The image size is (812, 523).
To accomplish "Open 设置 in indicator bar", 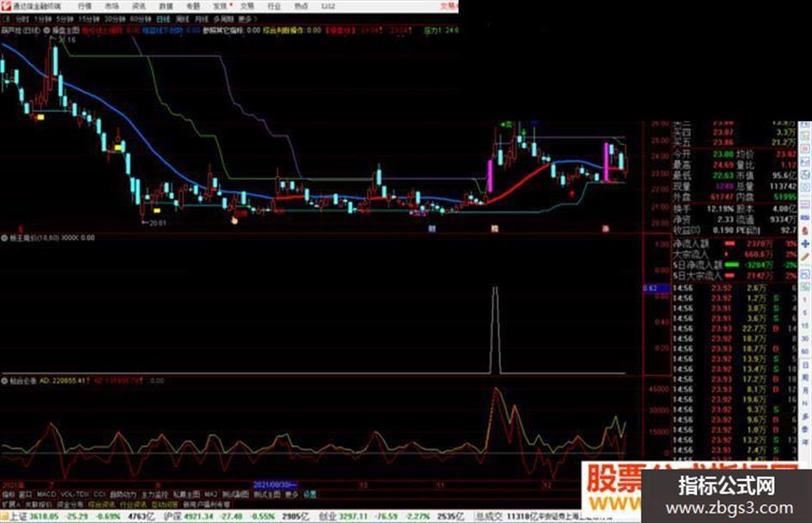I will point(309,495).
